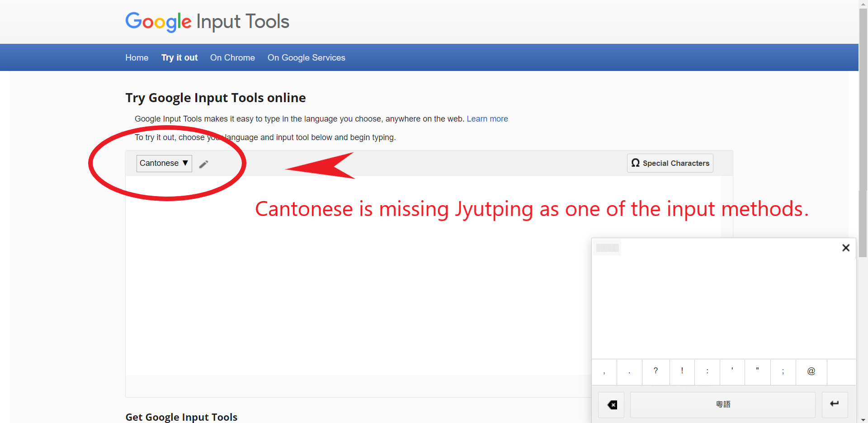
Task: Click the semicolon keyboard key
Action: 783,371
